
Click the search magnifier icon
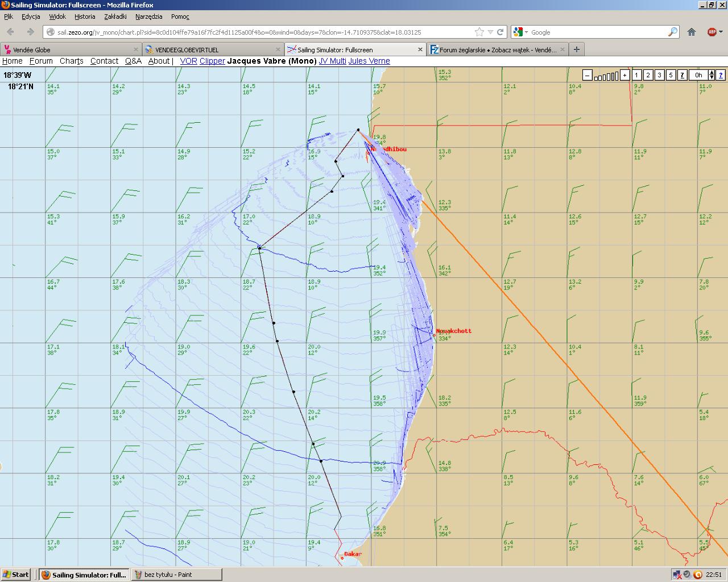tap(673, 32)
